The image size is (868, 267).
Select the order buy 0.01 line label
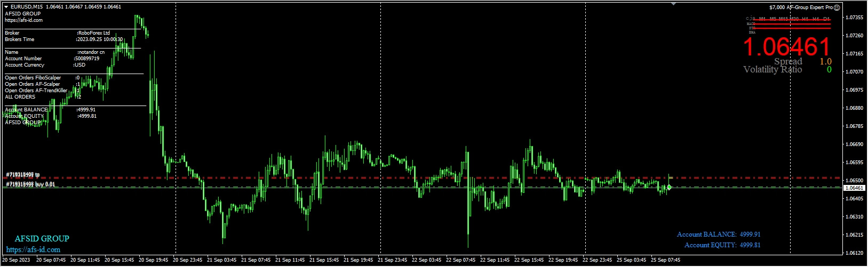(30, 184)
